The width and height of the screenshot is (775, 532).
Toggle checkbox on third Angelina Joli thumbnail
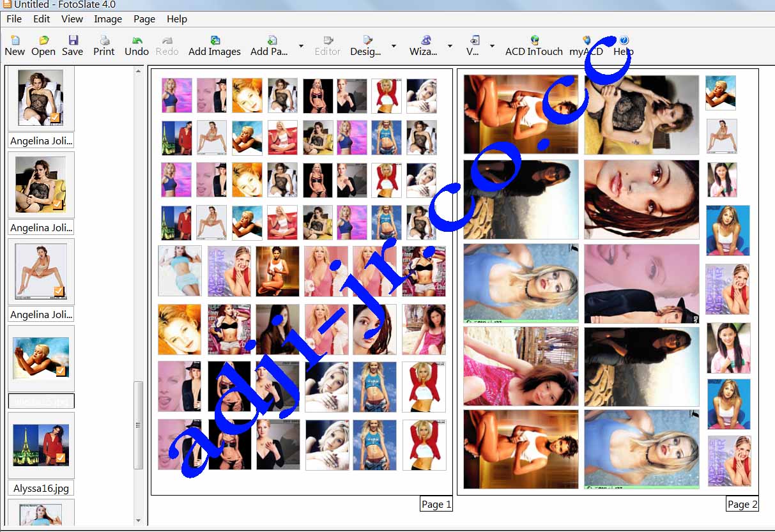59,291
